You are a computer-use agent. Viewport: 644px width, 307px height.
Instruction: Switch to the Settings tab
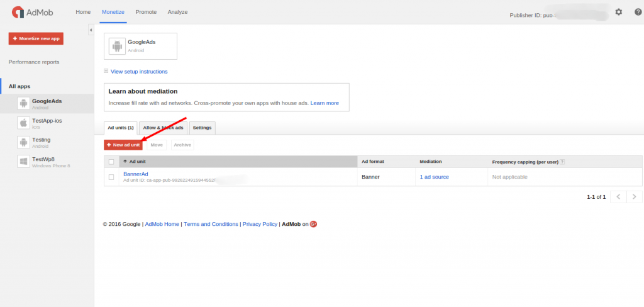click(202, 128)
